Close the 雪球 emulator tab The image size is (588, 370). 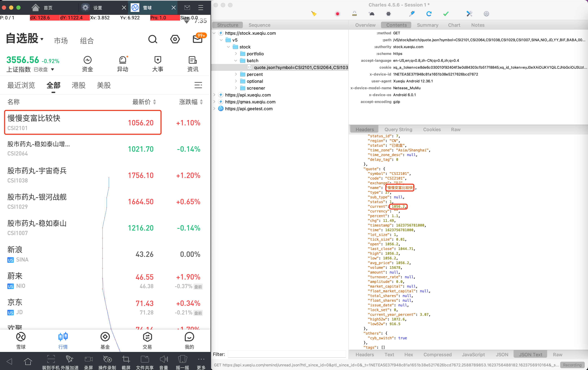pos(173,8)
